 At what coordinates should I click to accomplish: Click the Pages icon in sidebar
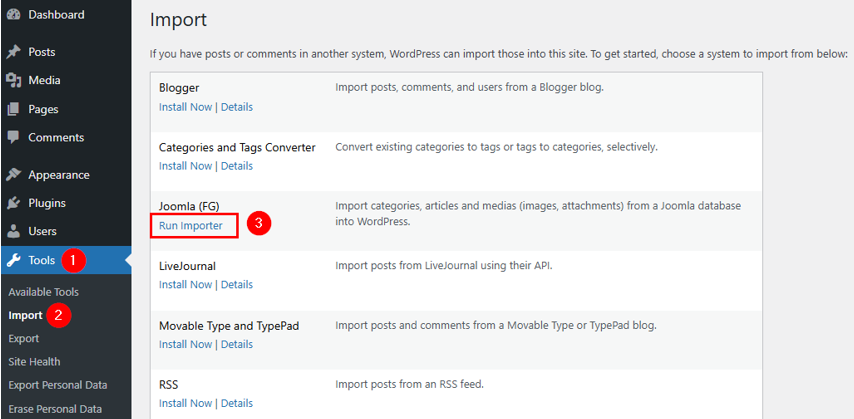click(14, 109)
